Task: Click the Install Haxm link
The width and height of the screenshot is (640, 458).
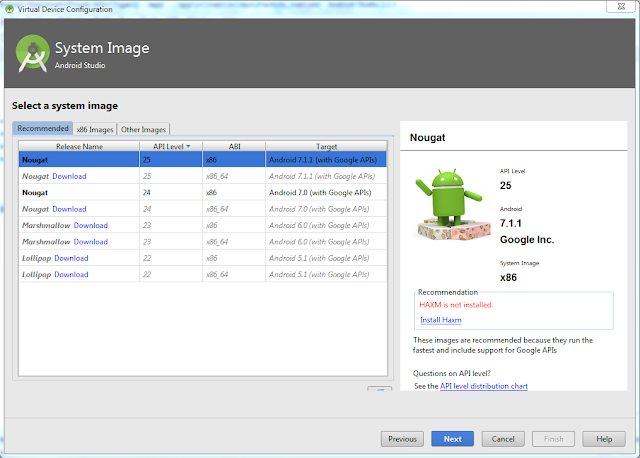Action: coord(441,320)
